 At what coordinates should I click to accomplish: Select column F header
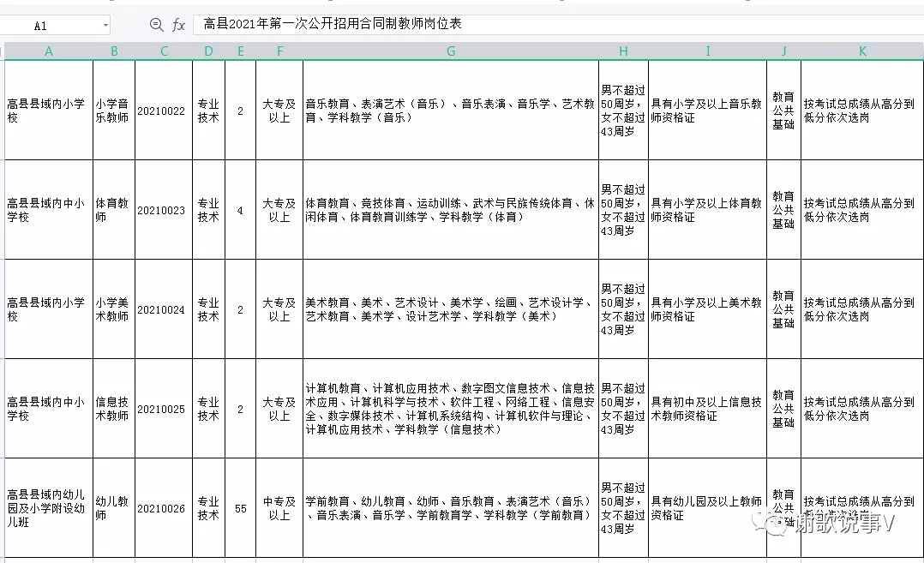click(279, 51)
